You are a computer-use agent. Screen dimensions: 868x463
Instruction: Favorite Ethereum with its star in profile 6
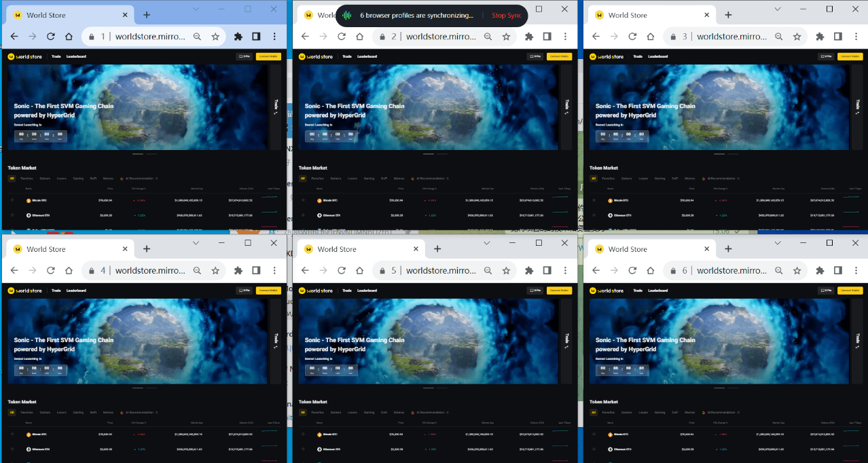tap(594, 449)
